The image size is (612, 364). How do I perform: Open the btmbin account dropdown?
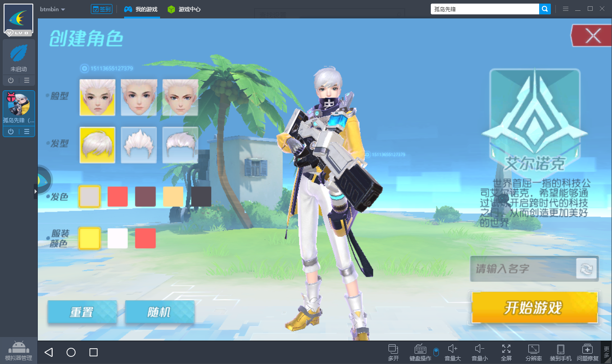tap(53, 9)
